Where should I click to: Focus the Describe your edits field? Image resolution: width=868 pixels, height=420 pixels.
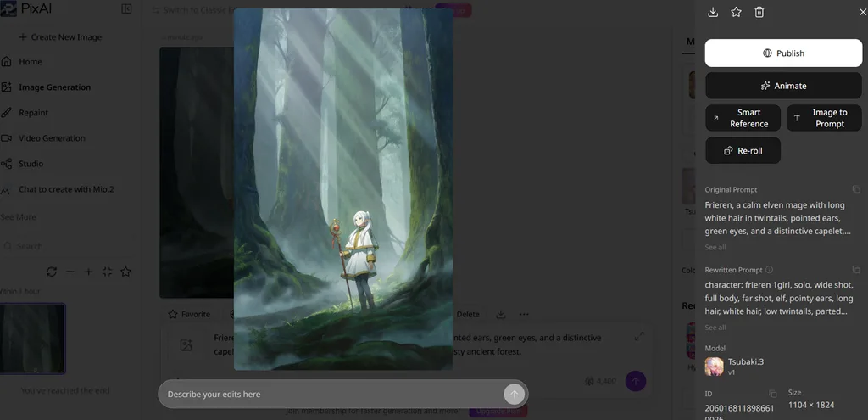(332, 394)
